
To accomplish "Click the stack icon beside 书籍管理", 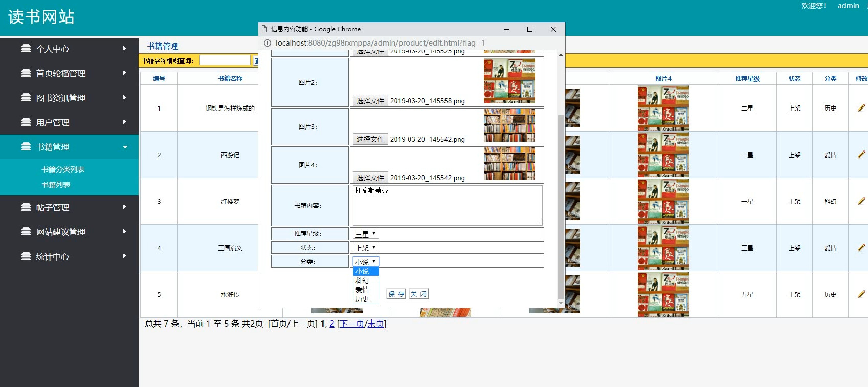I will (x=26, y=147).
